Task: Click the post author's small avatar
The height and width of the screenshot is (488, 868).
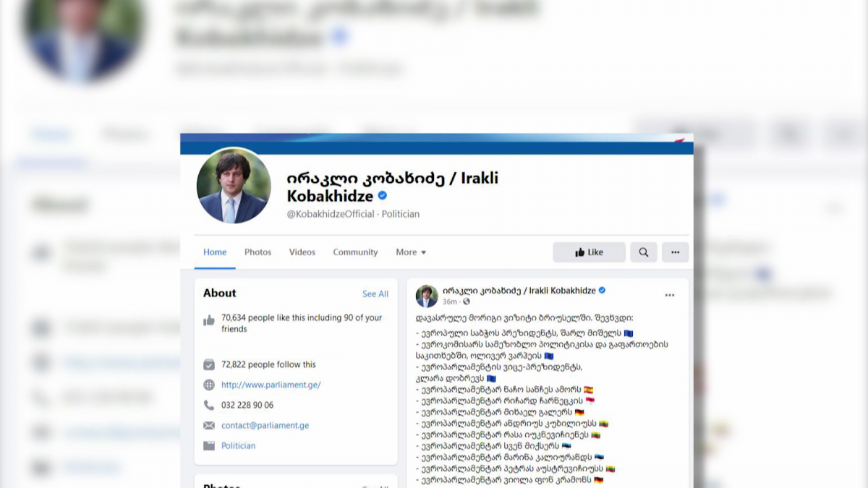Action: pos(427,296)
